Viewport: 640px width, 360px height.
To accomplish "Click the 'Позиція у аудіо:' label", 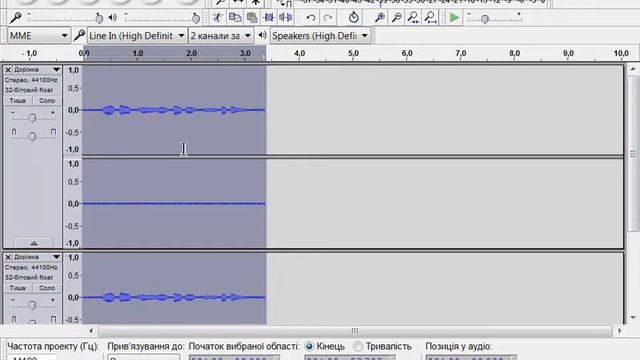I will [459, 347].
